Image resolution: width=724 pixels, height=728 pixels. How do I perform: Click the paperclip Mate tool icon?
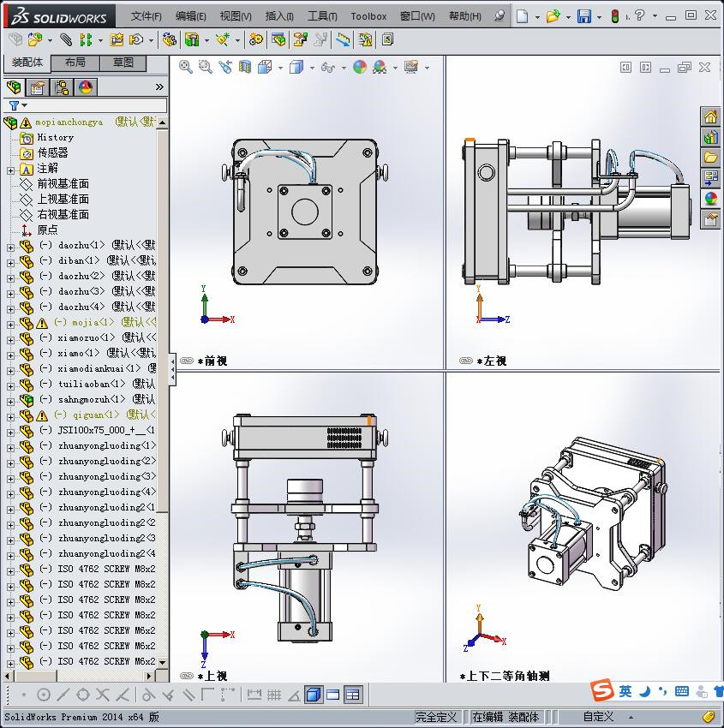click(66, 40)
